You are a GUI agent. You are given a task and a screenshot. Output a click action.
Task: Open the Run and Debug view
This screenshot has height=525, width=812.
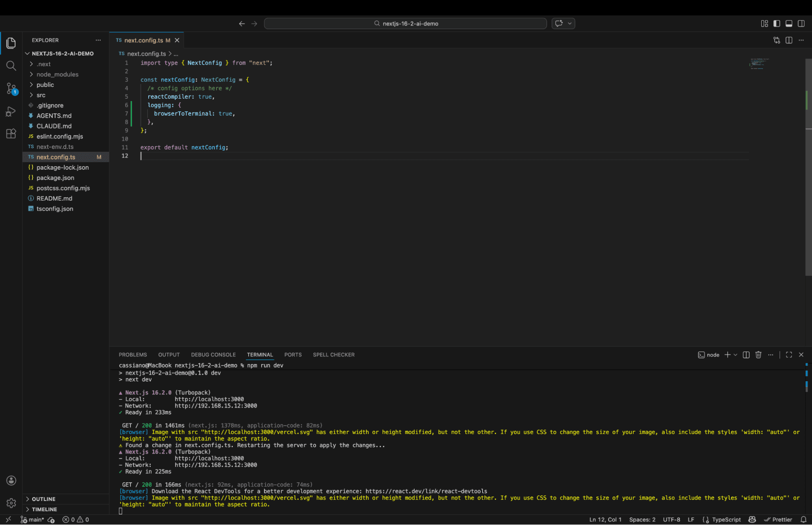point(11,111)
